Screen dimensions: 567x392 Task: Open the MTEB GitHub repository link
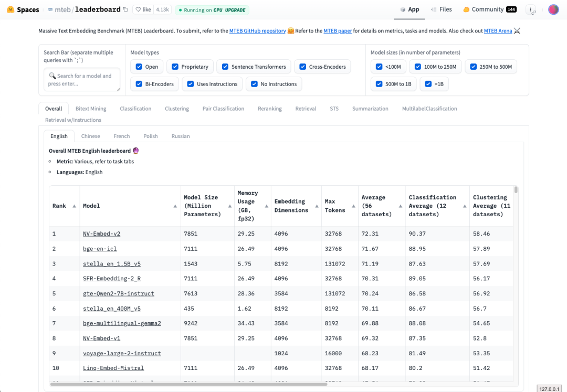point(257,31)
